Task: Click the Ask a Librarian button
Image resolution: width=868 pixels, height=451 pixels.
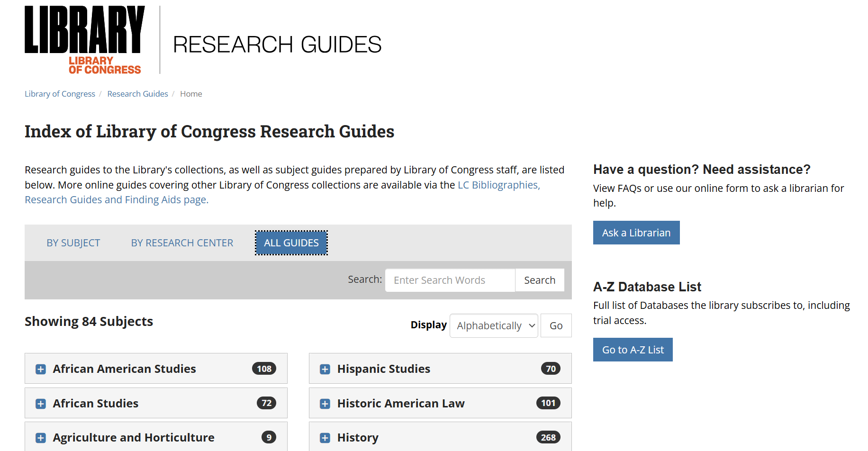Action: click(636, 233)
